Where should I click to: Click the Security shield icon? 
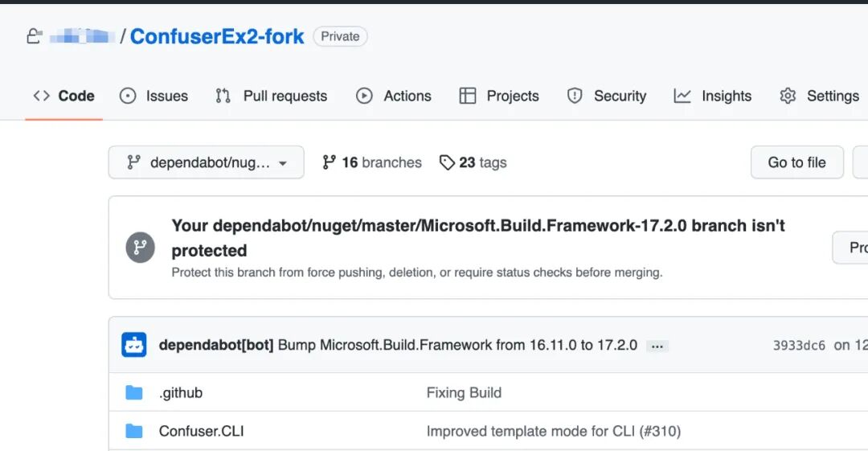tap(575, 96)
